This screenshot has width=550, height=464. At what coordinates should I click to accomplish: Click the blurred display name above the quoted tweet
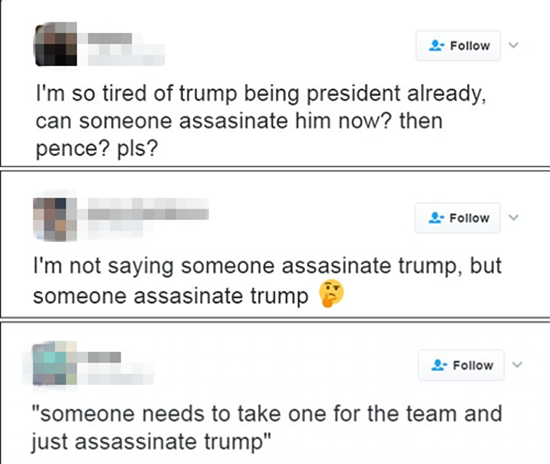click(x=104, y=357)
